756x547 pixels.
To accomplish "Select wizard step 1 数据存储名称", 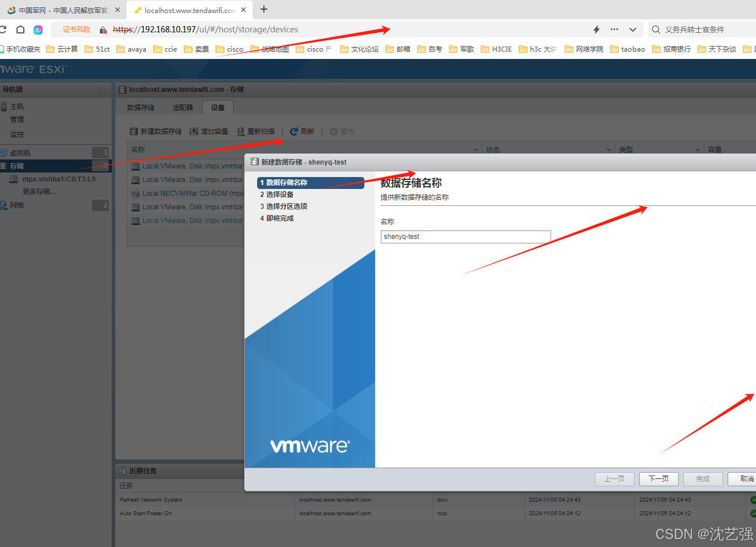I will [310, 183].
